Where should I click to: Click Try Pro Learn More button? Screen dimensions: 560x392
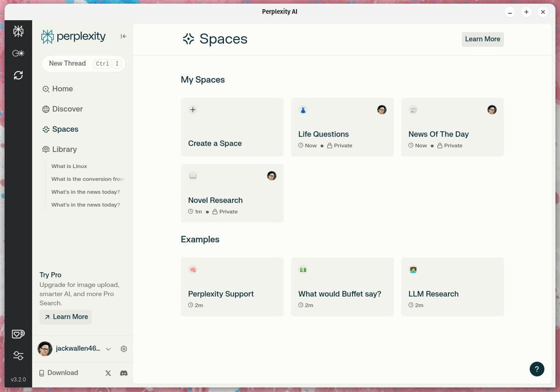click(66, 317)
